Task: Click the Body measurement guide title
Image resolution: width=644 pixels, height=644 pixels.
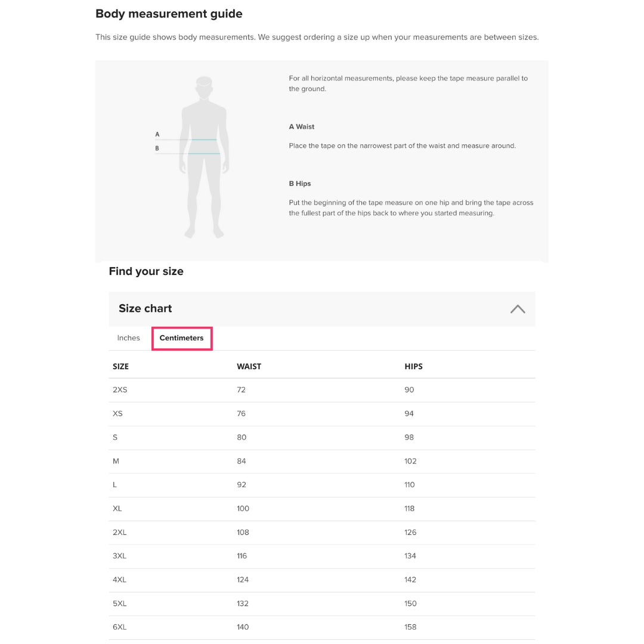Action: pos(169,14)
